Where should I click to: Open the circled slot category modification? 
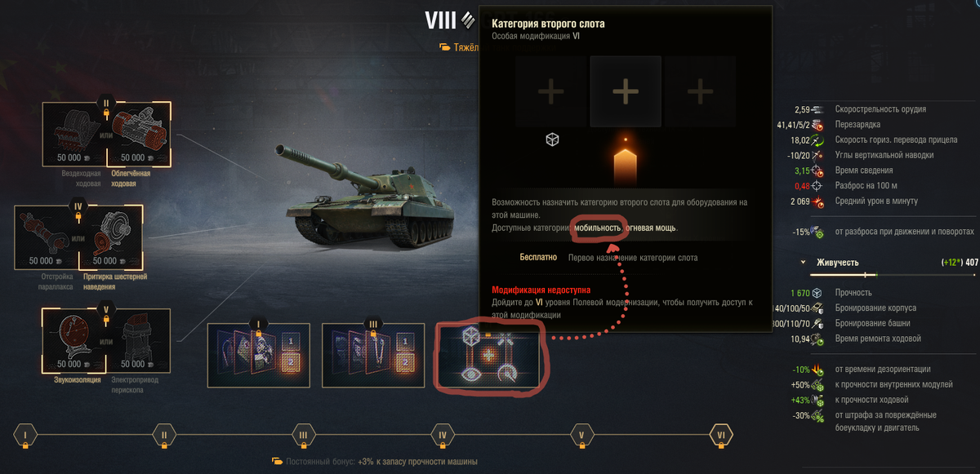(488, 355)
